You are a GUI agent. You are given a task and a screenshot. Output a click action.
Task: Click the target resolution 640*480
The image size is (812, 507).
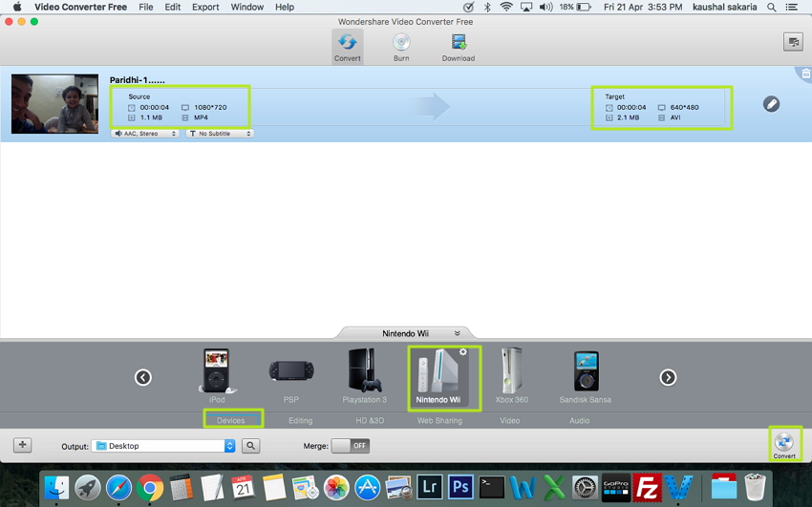[684, 107]
